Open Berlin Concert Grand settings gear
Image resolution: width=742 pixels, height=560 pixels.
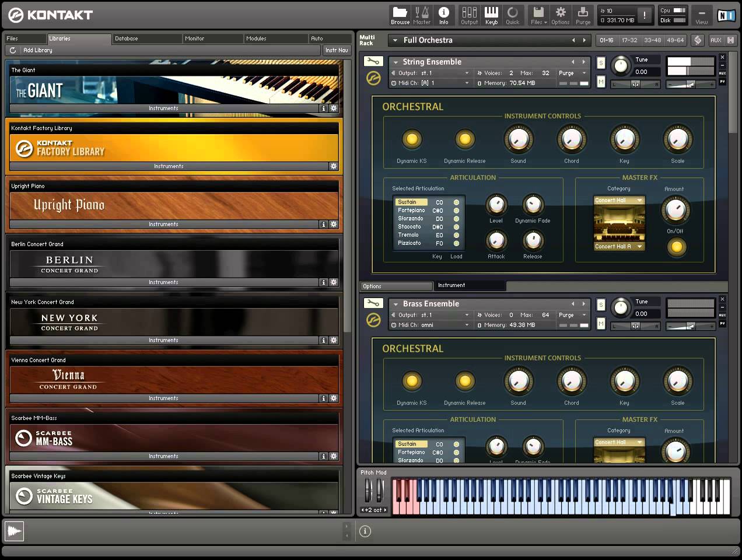point(334,282)
